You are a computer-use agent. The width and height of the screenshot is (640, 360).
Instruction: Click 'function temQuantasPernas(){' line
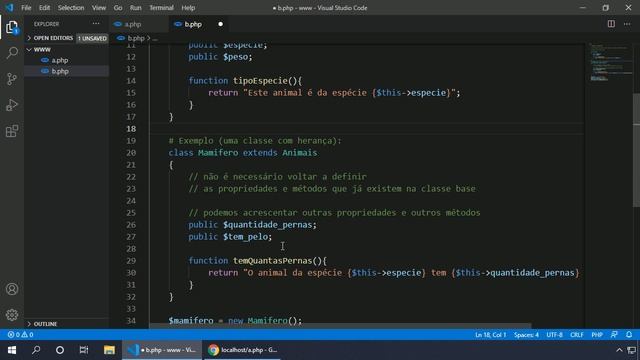(258, 261)
